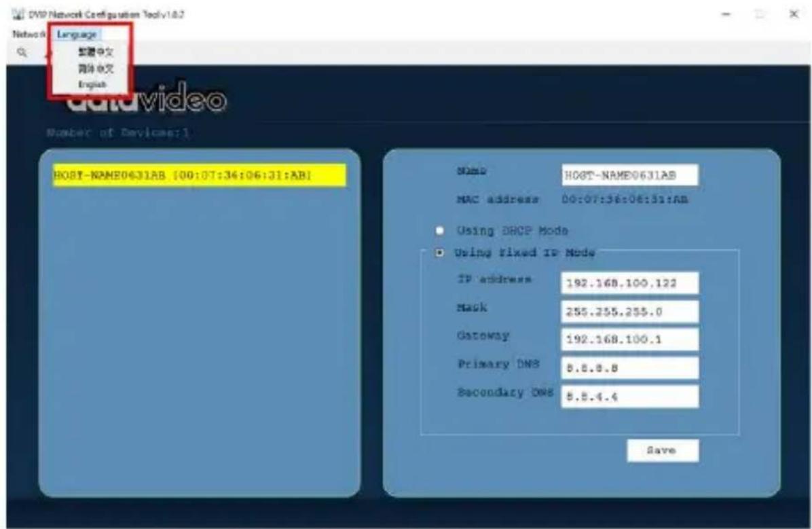Image resolution: width=812 pixels, height=529 pixels.
Task: Minimize the configuration tool window
Action: tap(726, 14)
